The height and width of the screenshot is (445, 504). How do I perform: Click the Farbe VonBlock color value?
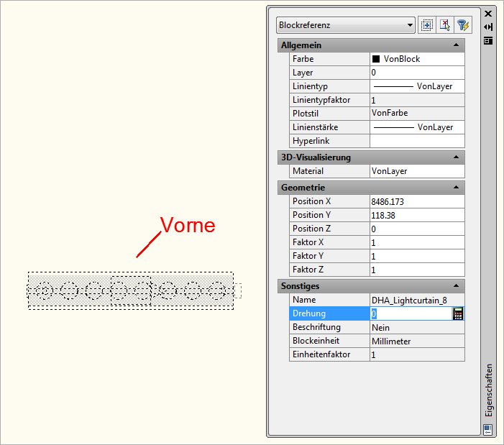[417, 59]
